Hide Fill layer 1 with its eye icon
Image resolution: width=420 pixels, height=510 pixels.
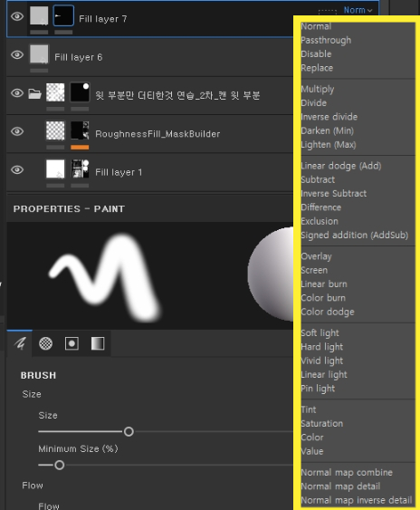[17, 169]
